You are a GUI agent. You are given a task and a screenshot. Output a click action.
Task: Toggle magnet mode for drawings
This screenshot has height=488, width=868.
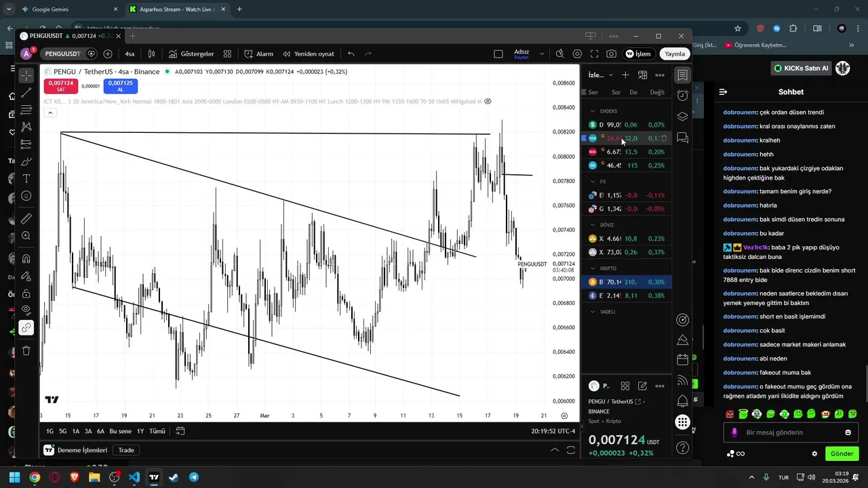coord(26,258)
